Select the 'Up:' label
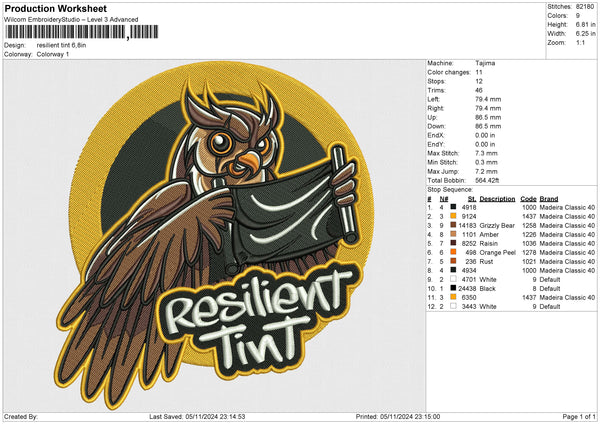 432,117
